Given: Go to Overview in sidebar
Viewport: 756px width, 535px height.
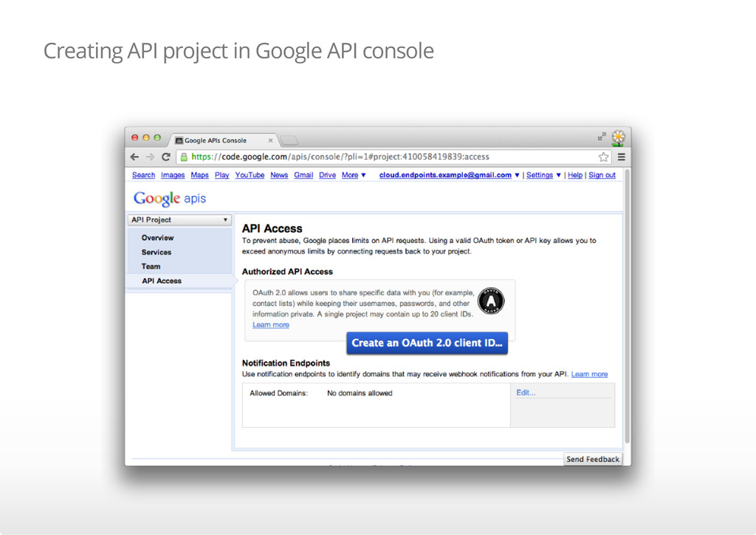Looking at the screenshot, I should tap(158, 238).
